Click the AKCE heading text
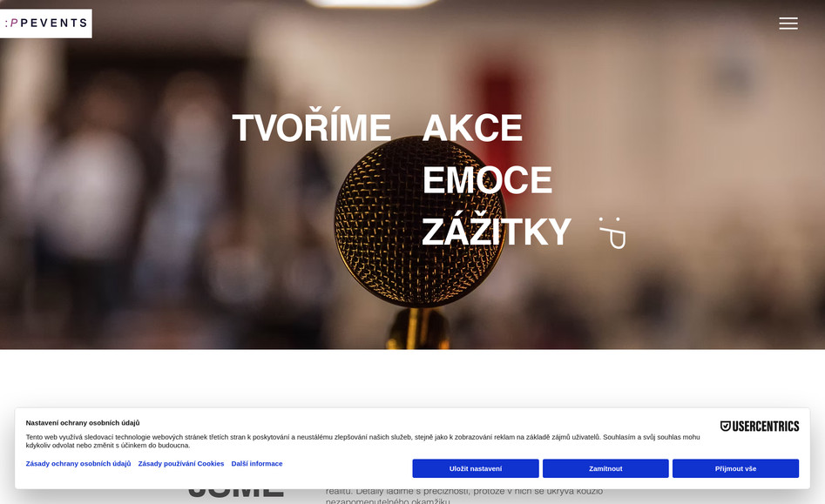 tap(470, 127)
